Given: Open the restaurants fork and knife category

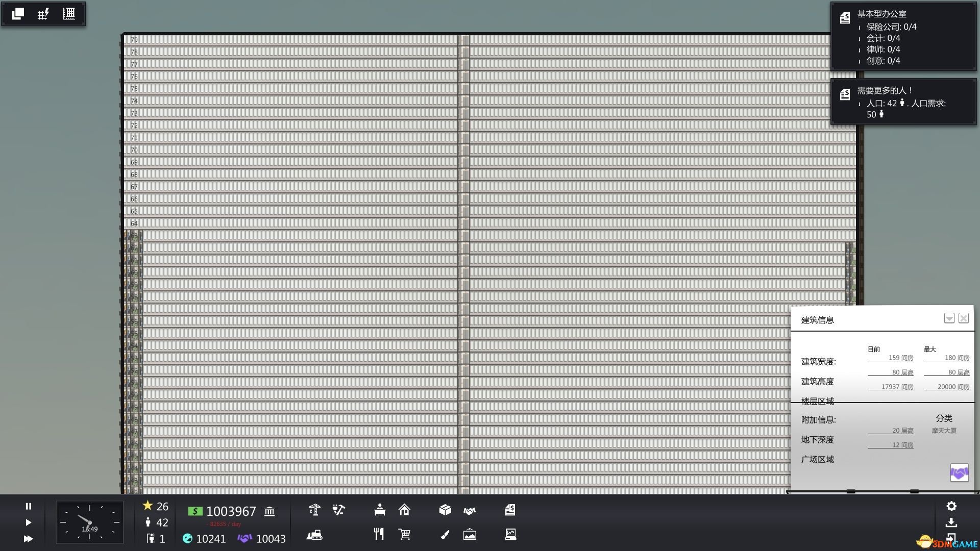Looking at the screenshot, I should click(379, 534).
